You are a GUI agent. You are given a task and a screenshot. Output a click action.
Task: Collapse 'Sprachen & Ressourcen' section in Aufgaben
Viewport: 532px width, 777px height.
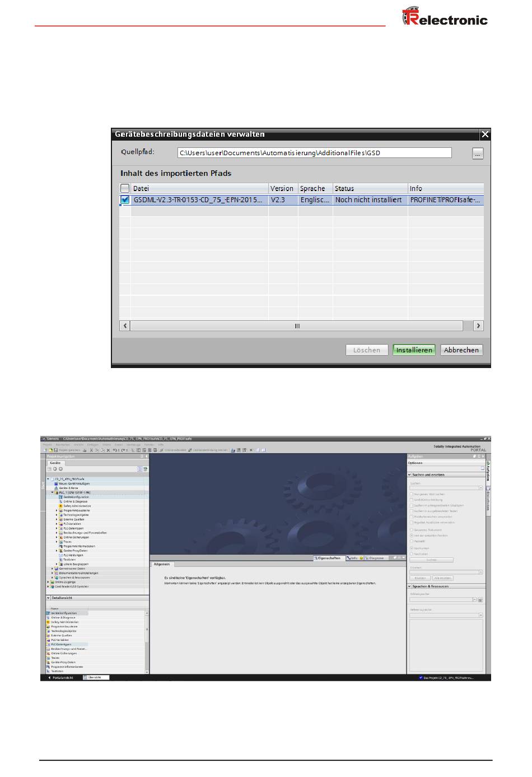pos(409,586)
